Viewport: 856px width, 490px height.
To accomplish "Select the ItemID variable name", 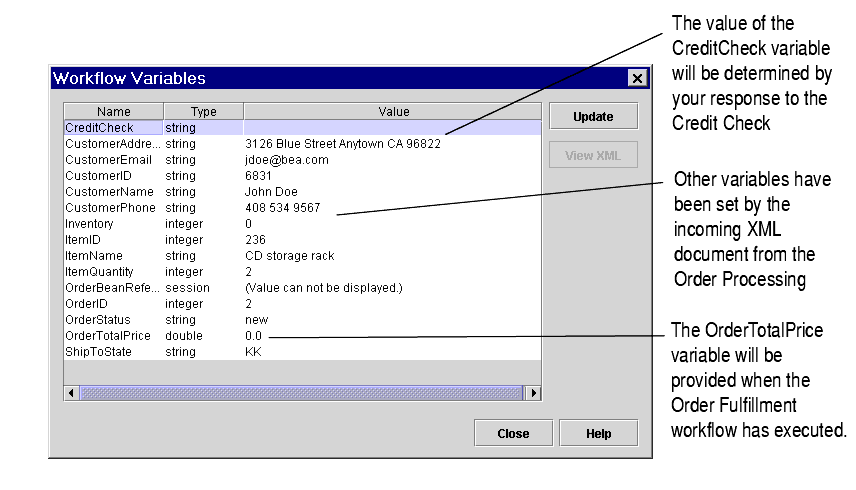I will pos(83,240).
